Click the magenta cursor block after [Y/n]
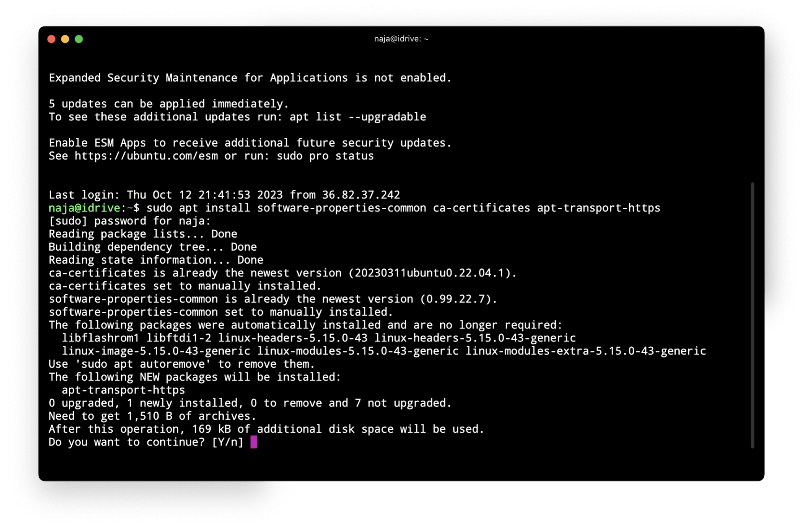Viewport: 803px width, 532px height. (x=254, y=442)
